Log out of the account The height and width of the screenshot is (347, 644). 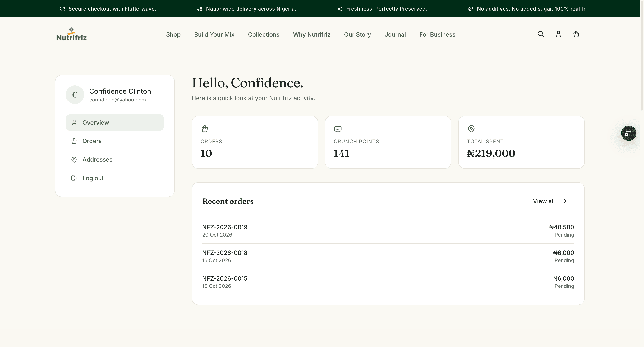click(x=115, y=178)
